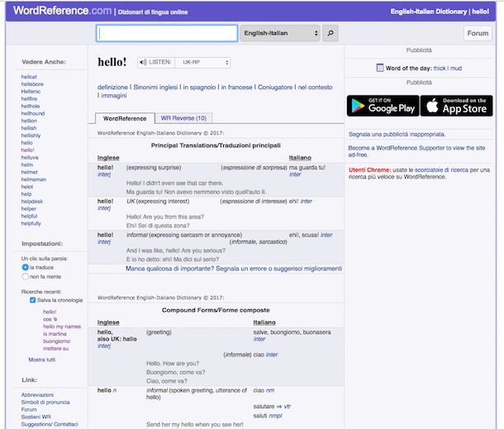Open the 'Sinonimi inglesi' link
Image resolution: width=504 pixels, height=429 pixels.
pos(155,87)
